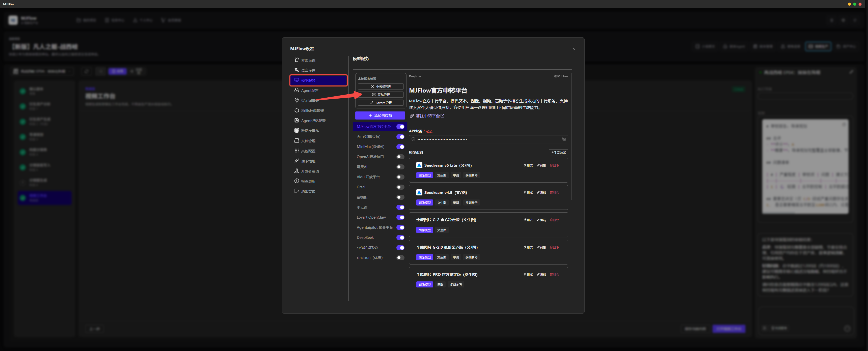Image resolution: width=868 pixels, height=351 pixels.
Task: Edit 全能图片 PRO 官方稳定版 model
Action: (541, 275)
